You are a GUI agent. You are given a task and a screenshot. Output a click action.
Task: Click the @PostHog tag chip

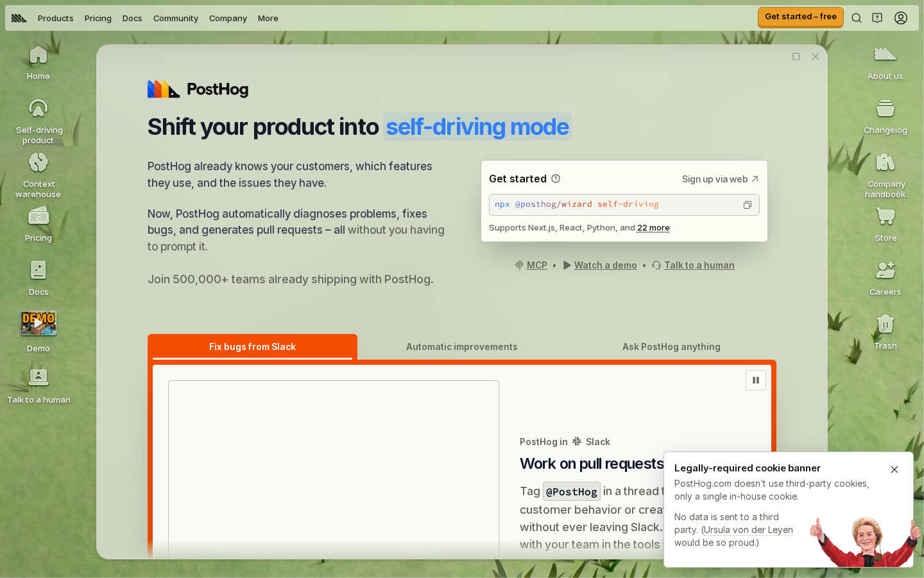(572, 491)
